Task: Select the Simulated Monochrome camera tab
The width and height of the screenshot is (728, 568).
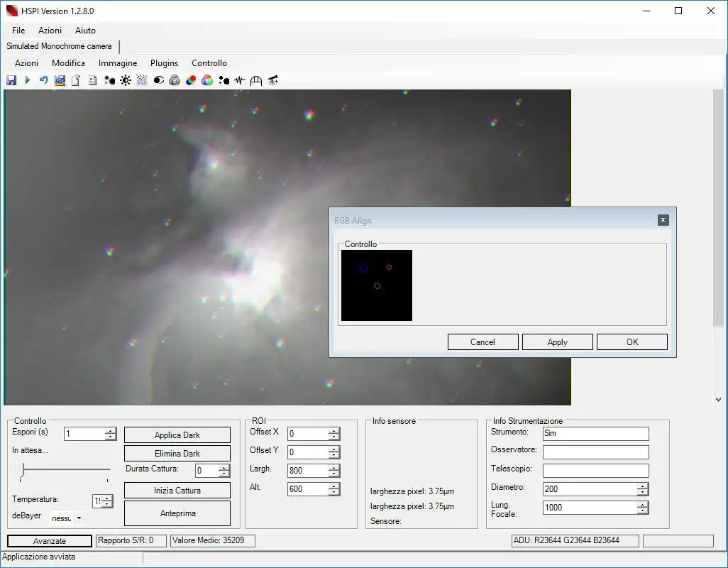Action: 59,46
